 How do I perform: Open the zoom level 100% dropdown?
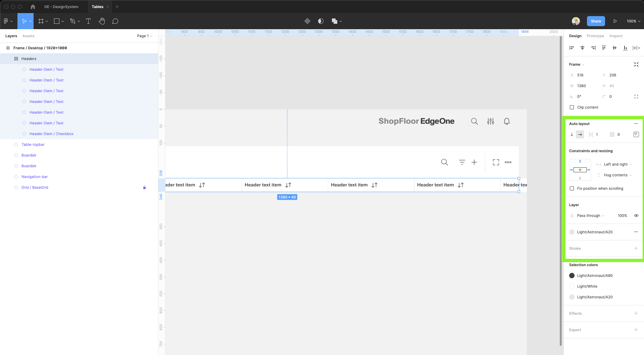point(633,21)
